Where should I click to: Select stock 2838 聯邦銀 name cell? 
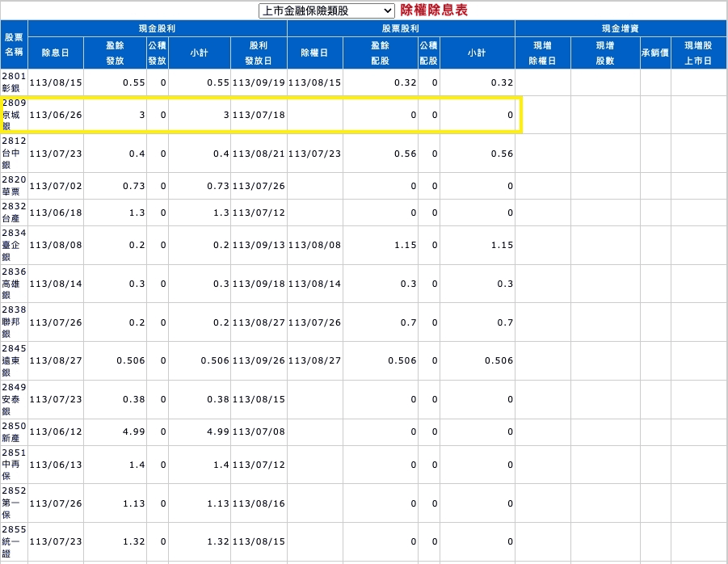click(14, 322)
